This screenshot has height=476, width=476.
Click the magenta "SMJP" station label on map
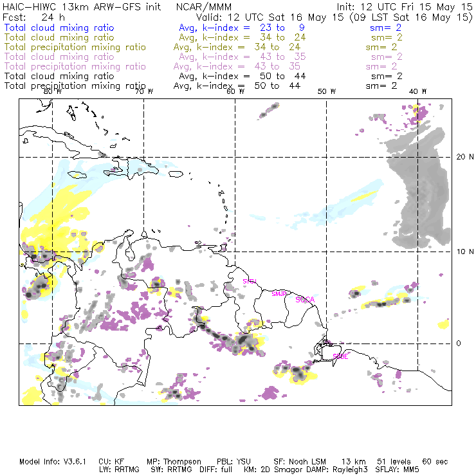279,293
